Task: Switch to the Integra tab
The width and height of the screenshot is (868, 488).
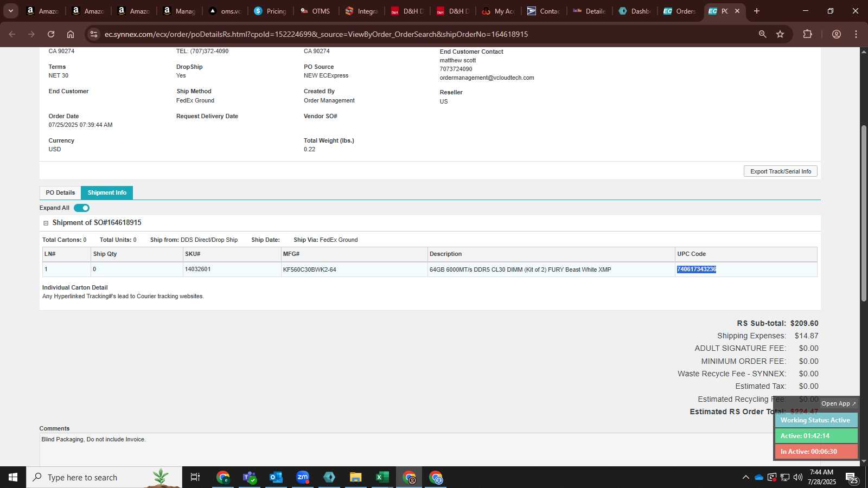Action: 361,11
